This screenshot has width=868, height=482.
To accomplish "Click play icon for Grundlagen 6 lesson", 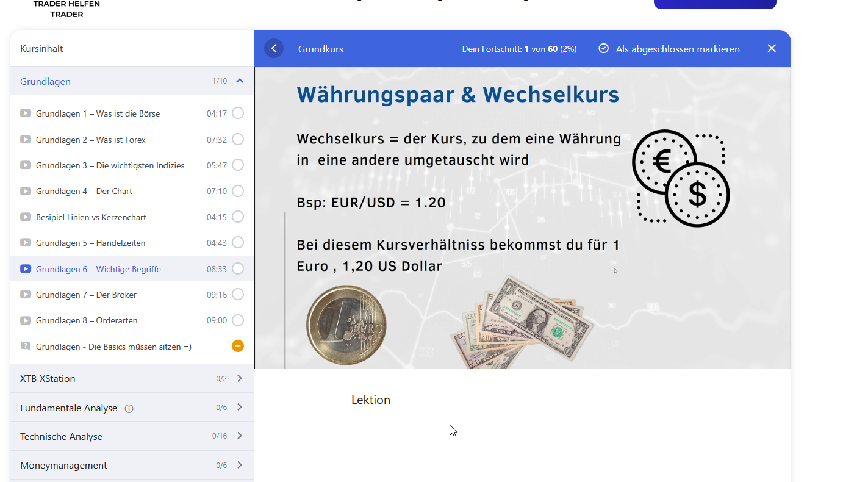I will tap(26, 269).
